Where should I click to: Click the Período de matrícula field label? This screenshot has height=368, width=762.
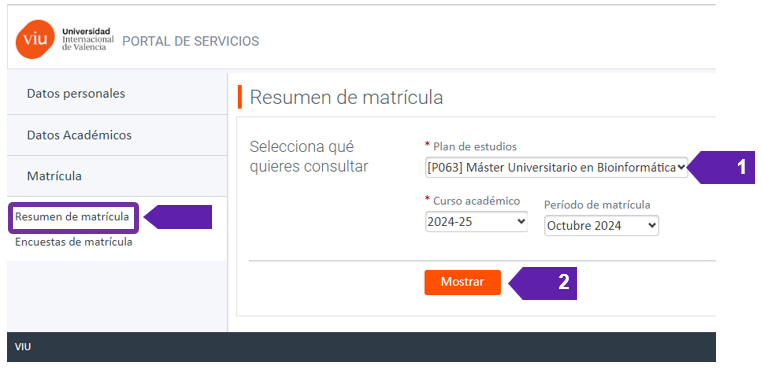[597, 205]
